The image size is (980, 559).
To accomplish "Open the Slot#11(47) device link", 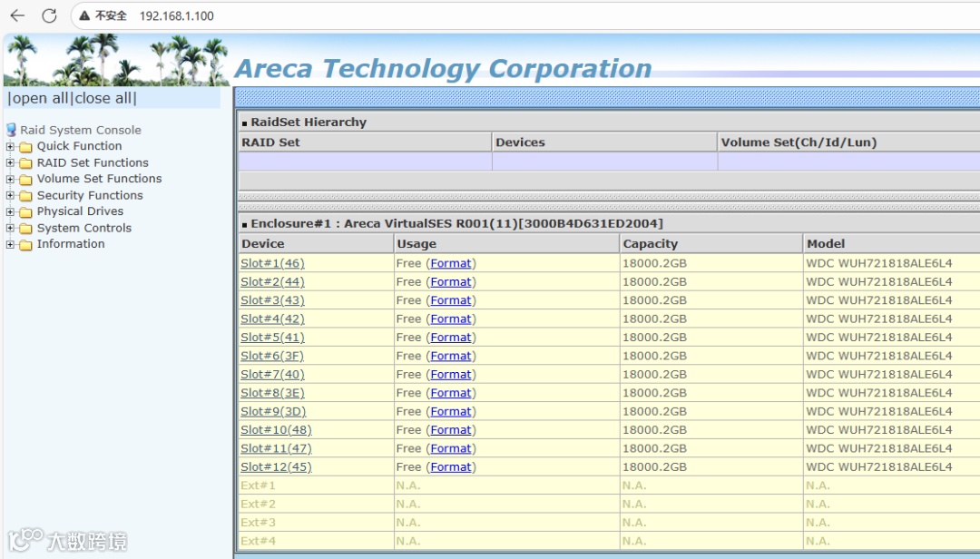I will point(276,448).
